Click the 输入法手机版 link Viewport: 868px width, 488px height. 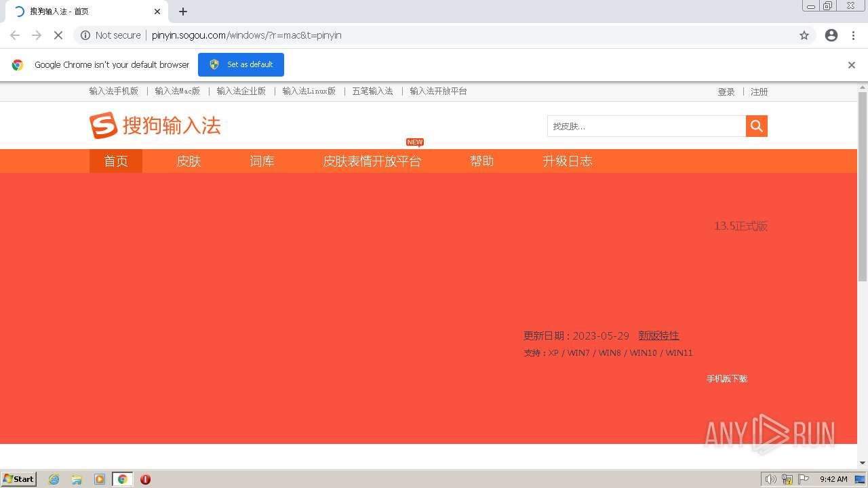click(x=113, y=91)
